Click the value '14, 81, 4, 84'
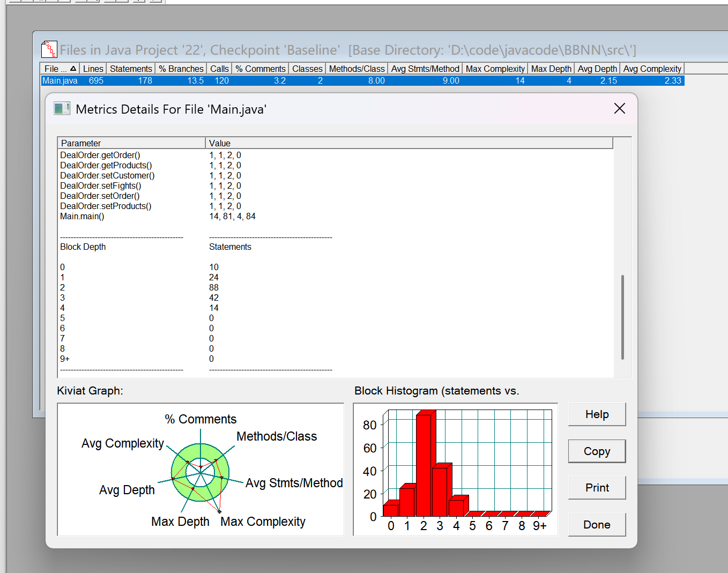 click(232, 216)
